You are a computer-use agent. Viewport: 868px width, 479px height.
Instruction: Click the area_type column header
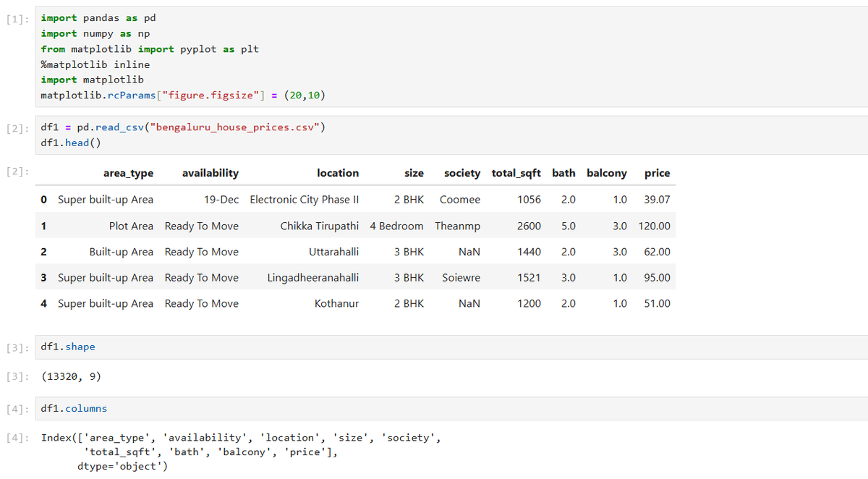tap(129, 173)
